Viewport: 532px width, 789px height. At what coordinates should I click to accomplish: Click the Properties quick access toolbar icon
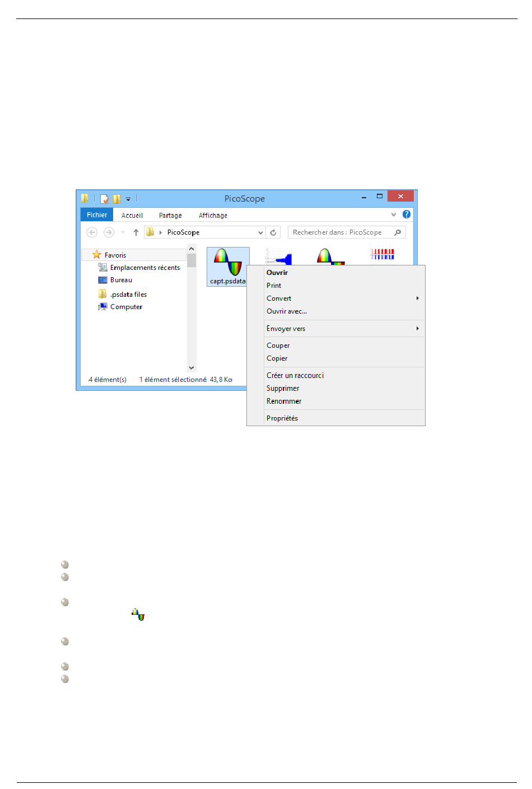pyautogui.click(x=104, y=199)
